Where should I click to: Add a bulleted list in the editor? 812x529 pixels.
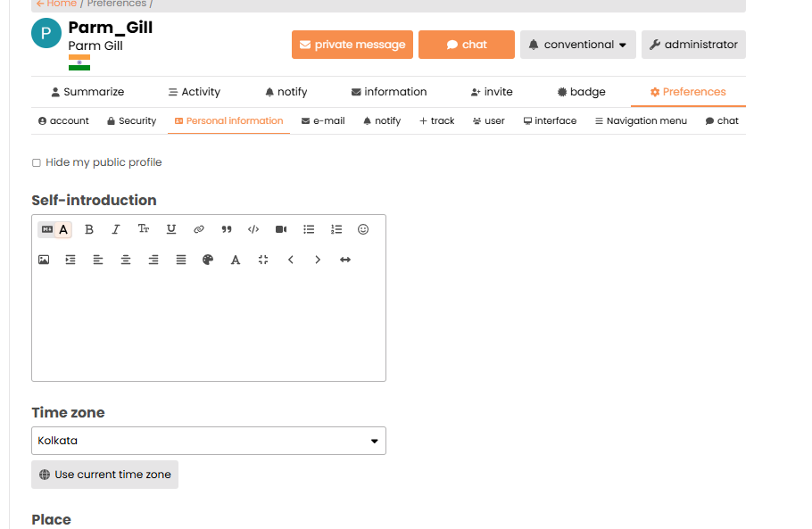(x=309, y=229)
